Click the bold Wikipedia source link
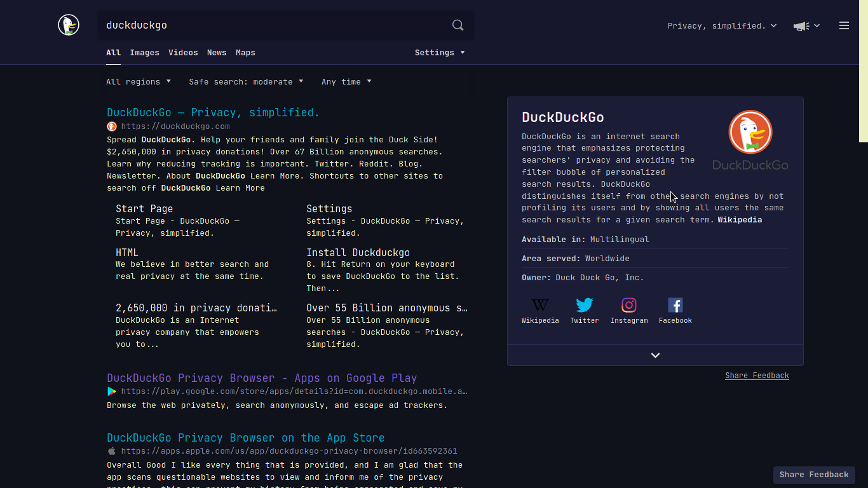868x488 pixels. click(740, 220)
